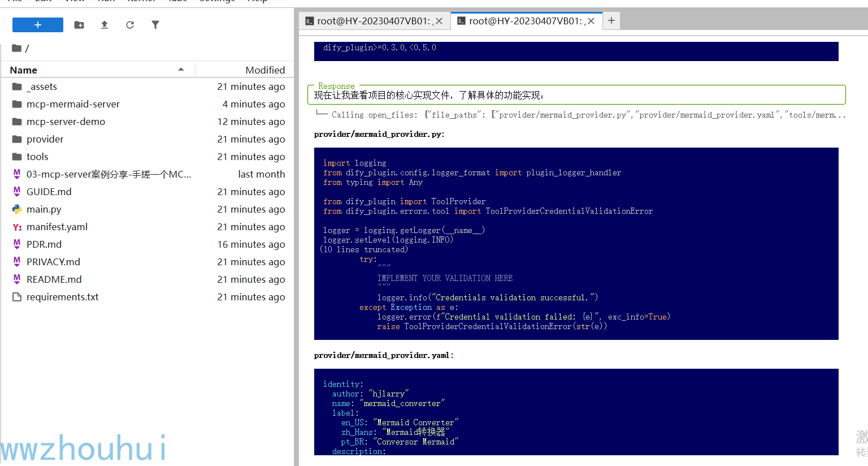
Task: Close the second terminal tab
Action: click(591, 21)
